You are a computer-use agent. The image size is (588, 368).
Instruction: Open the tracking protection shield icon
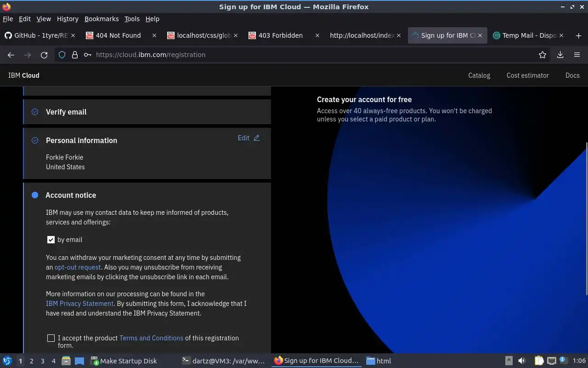pos(62,55)
